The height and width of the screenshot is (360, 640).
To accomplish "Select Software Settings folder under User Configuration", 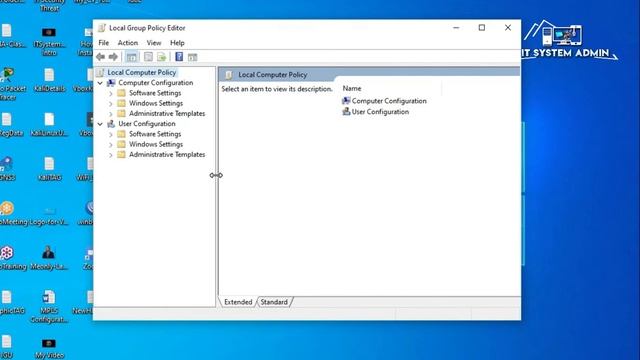I will (155, 134).
